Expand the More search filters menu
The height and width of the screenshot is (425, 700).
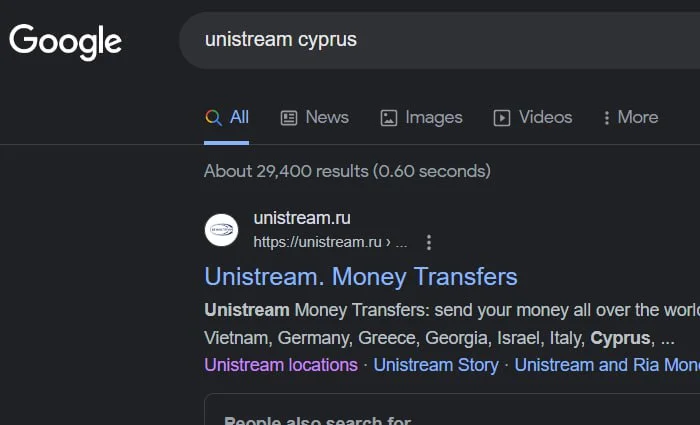pos(630,117)
